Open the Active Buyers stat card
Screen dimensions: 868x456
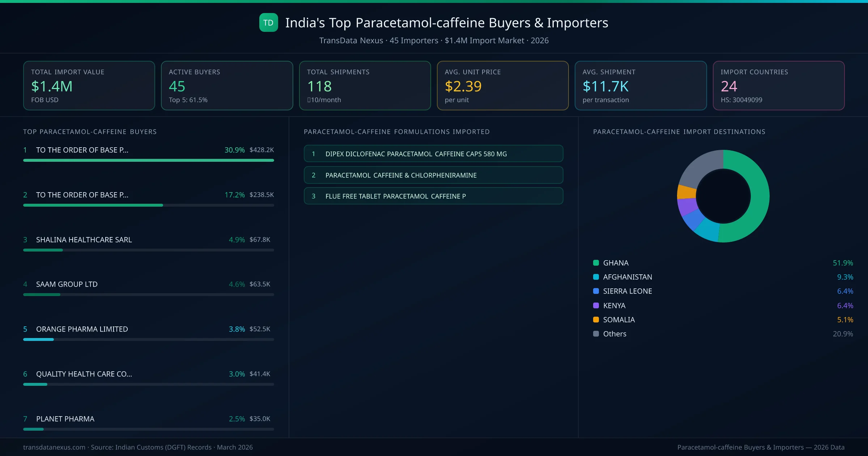(227, 85)
